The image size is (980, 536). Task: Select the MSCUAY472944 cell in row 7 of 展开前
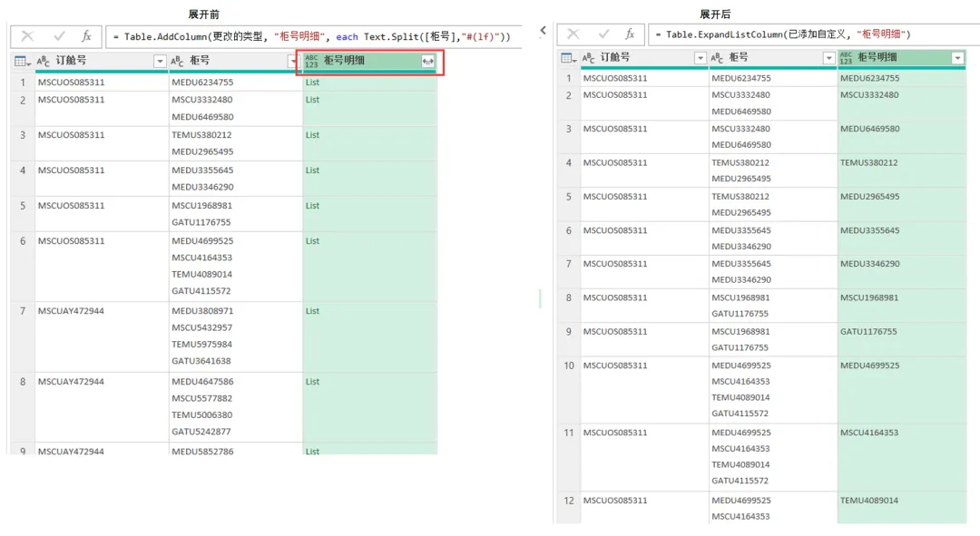72,311
